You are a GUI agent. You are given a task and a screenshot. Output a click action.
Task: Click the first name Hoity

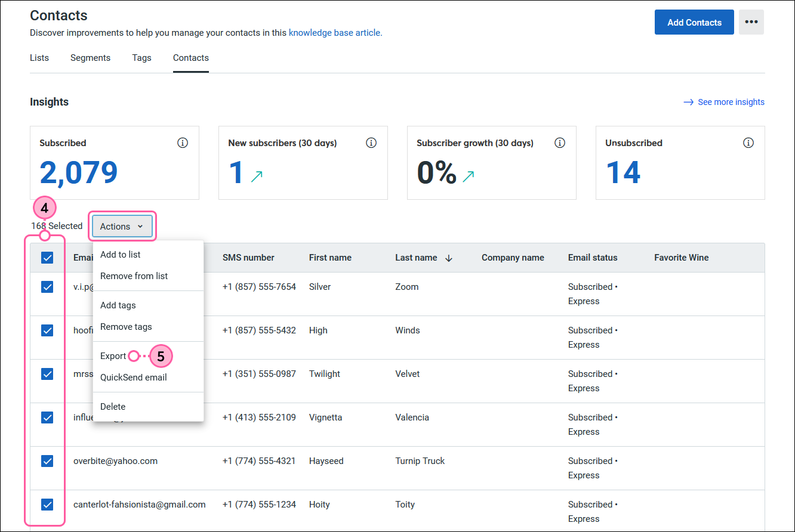pyautogui.click(x=319, y=505)
